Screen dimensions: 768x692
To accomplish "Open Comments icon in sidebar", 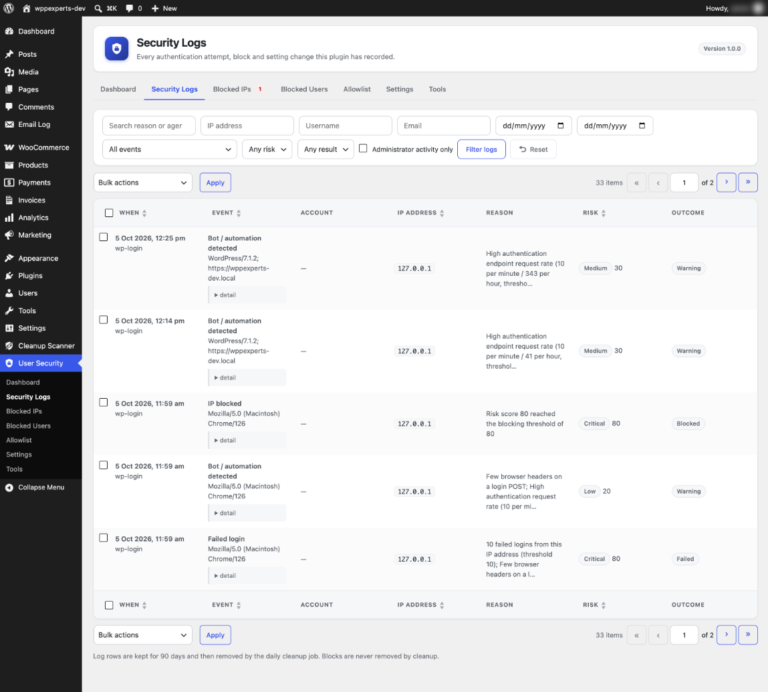I will click(9, 107).
